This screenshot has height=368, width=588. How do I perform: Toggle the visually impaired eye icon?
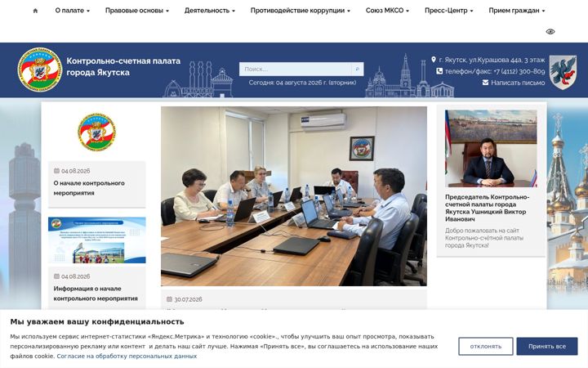coord(550,32)
